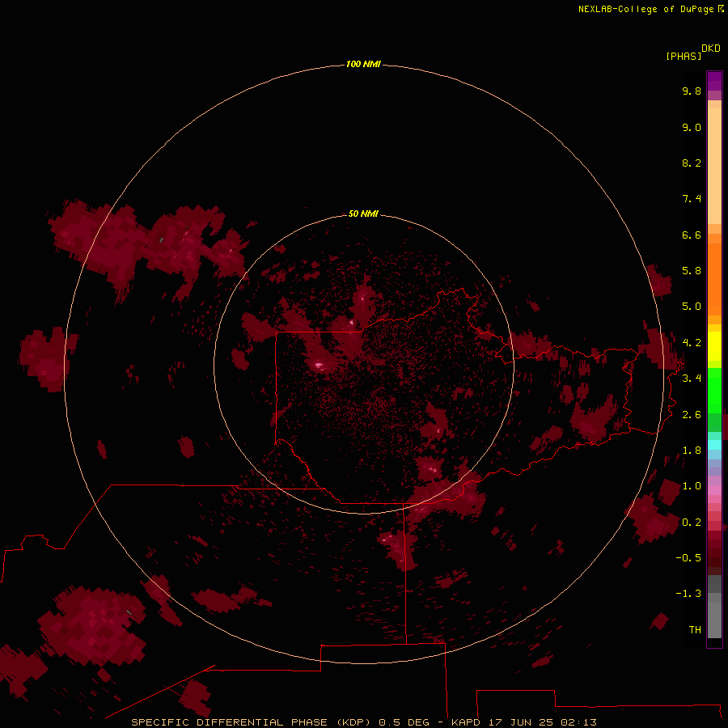Viewport: 728px width, 728px height.
Task: Click the 1.8 scale value
Action: click(692, 451)
